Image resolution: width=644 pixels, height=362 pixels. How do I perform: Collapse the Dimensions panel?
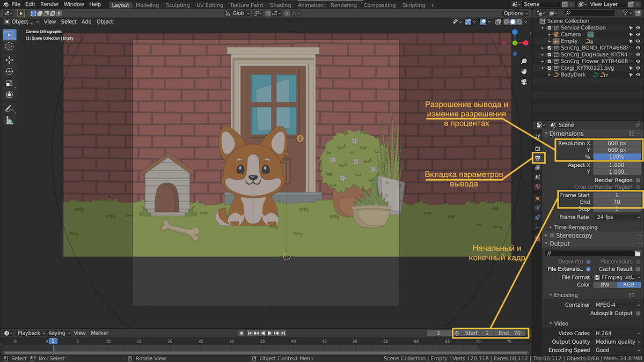[x=547, y=133]
